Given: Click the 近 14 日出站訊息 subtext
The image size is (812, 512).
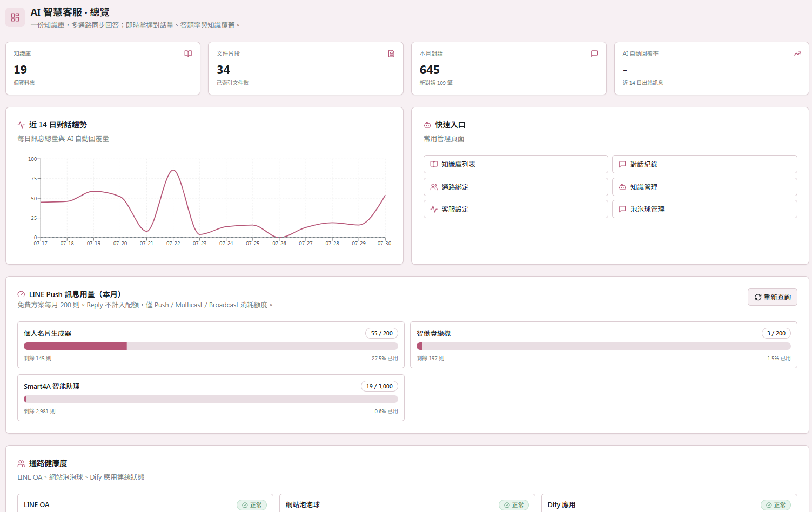Looking at the screenshot, I should coord(643,83).
